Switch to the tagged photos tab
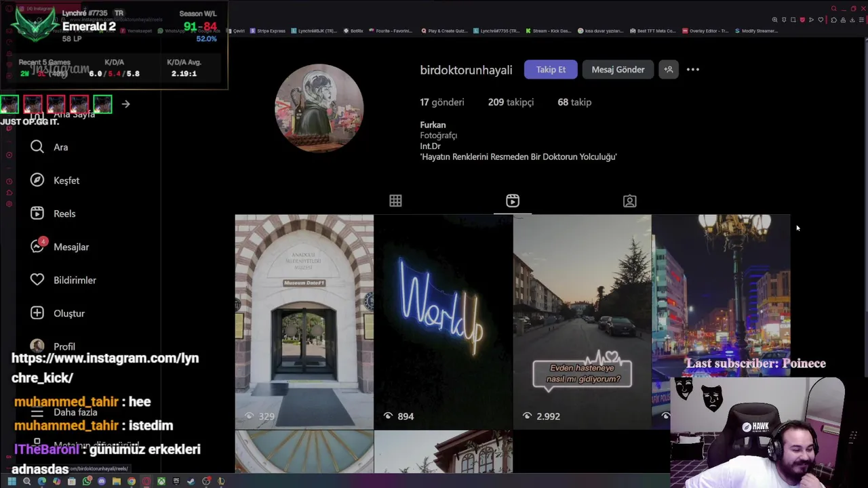This screenshot has height=488, width=868. click(x=630, y=201)
